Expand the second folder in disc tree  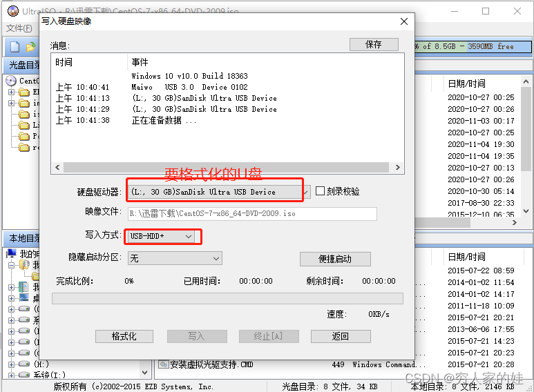tap(11, 103)
